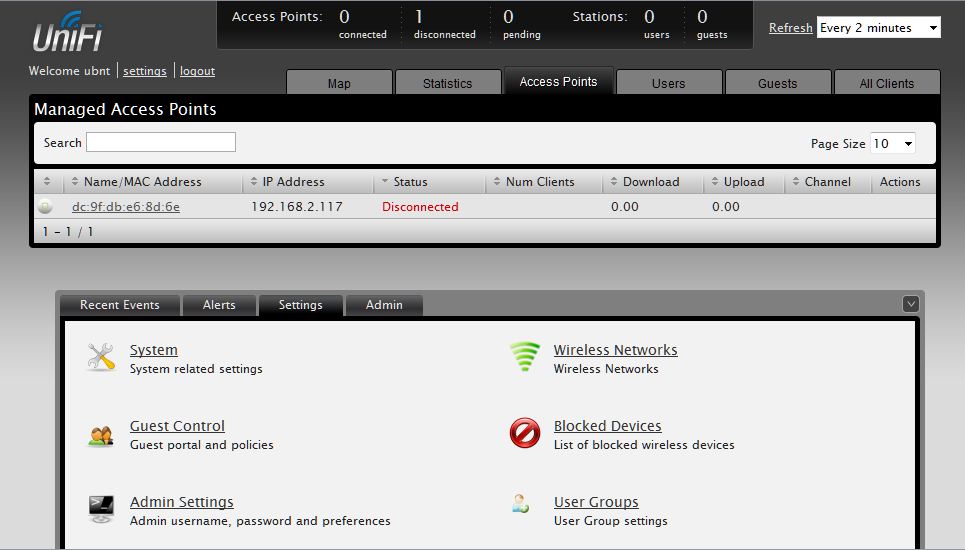This screenshot has width=965, height=550.
Task: Open the Admin tab in bottom panel
Action: coord(384,305)
